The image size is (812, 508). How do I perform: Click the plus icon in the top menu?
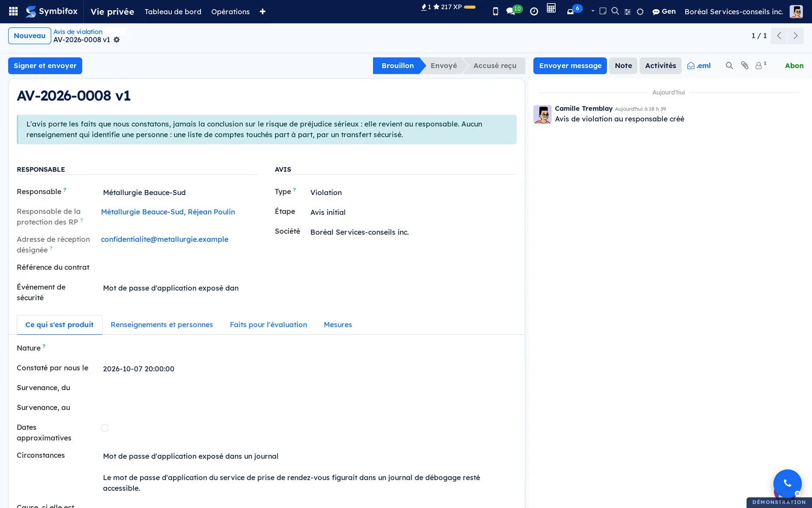(262, 12)
